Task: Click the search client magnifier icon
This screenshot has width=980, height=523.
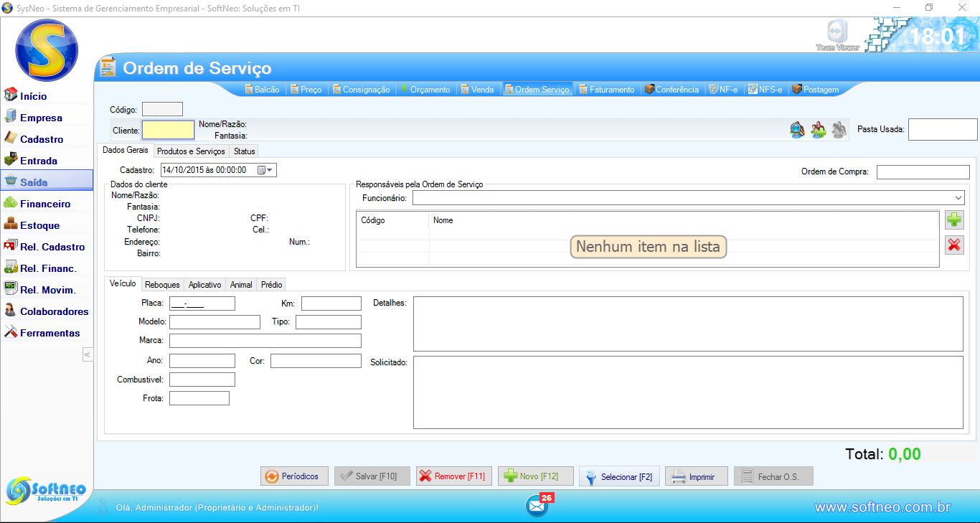Action: (x=797, y=130)
